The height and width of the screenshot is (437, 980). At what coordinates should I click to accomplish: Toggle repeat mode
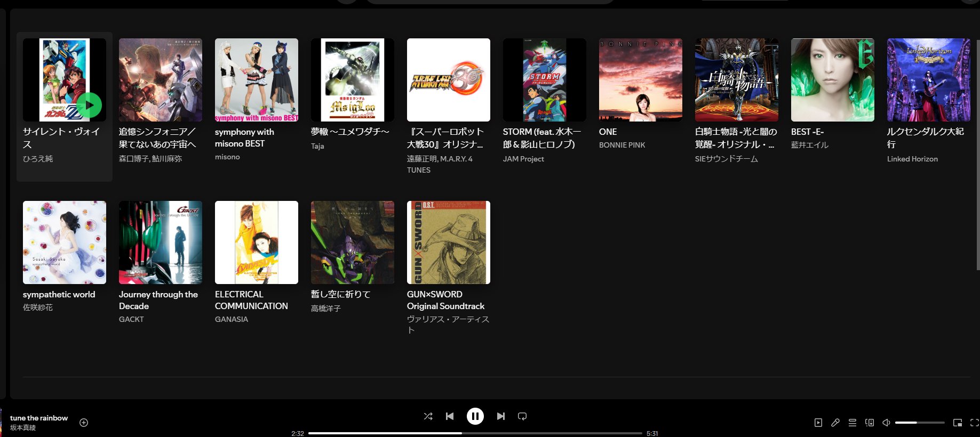coord(522,416)
